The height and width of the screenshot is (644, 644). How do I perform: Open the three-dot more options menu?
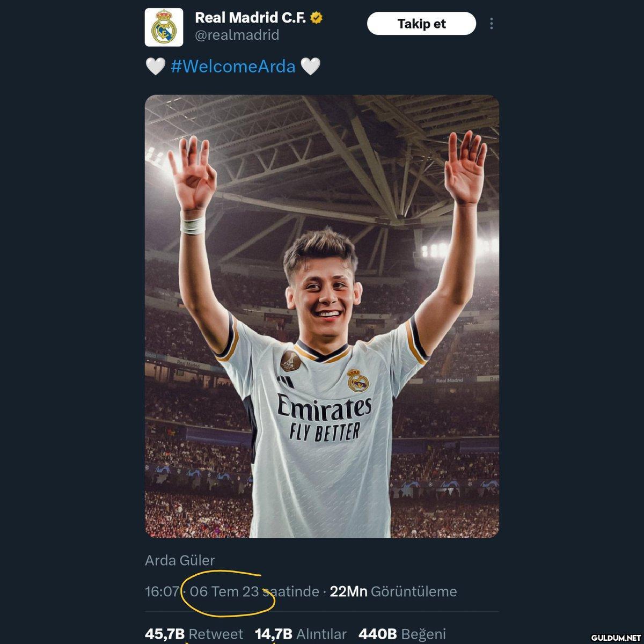point(492,24)
